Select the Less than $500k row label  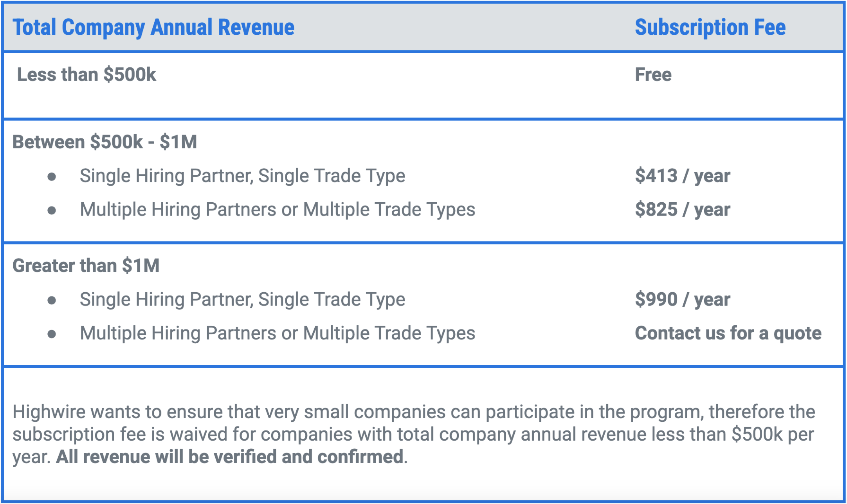pyautogui.click(x=87, y=74)
